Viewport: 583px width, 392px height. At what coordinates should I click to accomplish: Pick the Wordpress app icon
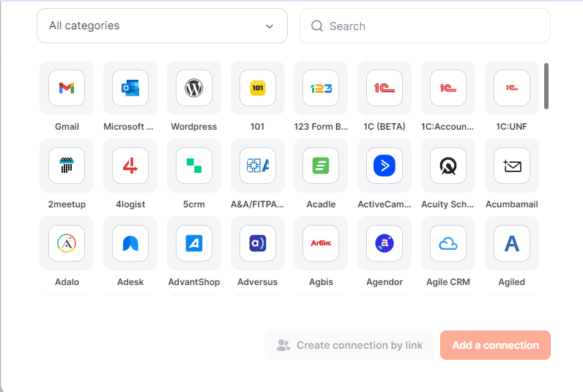point(193,88)
